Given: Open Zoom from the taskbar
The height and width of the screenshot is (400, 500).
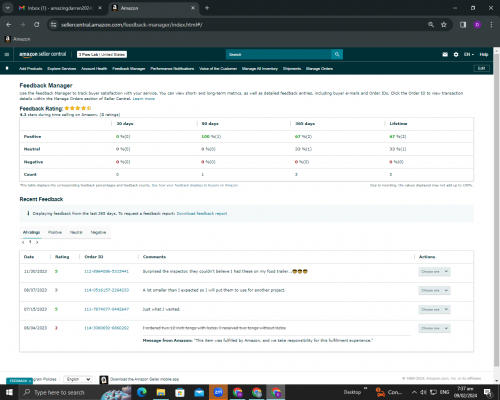Looking at the screenshot, I should point(218,392).
